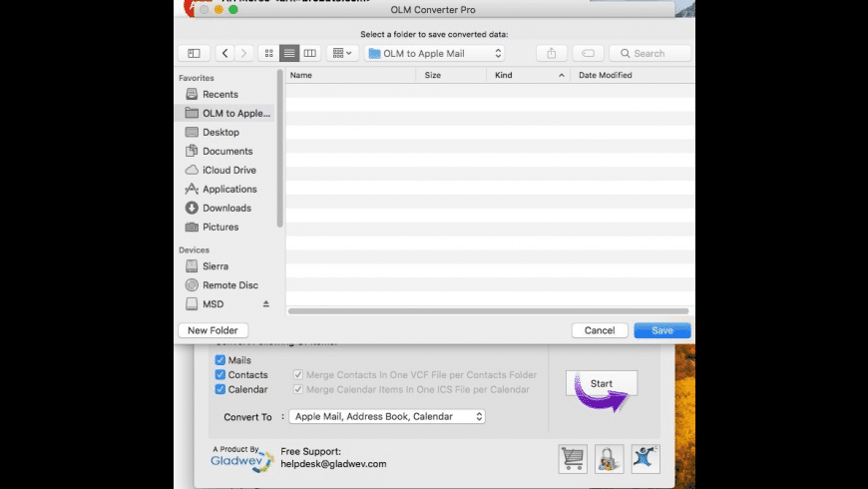Open Desktop in the sidebar
The height and width of the screenshot is (489, 868).
(220, 132)
